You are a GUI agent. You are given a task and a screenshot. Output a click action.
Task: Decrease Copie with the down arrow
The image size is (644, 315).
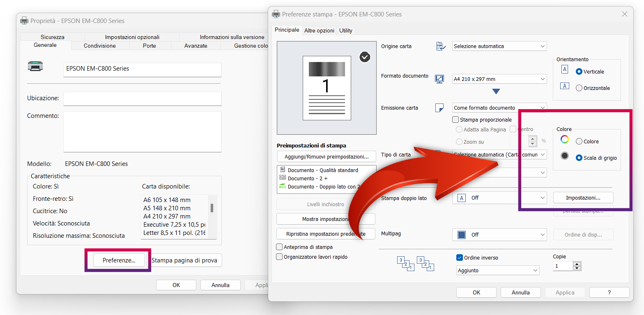click(x=577, y=268)
